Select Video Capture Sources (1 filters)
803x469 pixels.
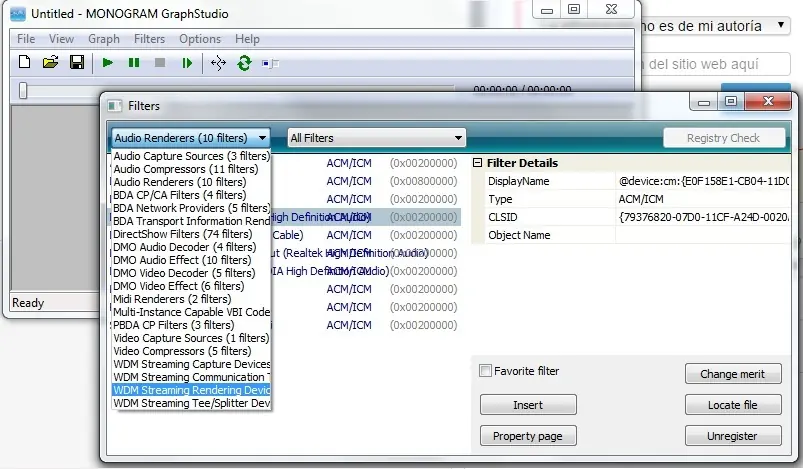coord(191,338)
